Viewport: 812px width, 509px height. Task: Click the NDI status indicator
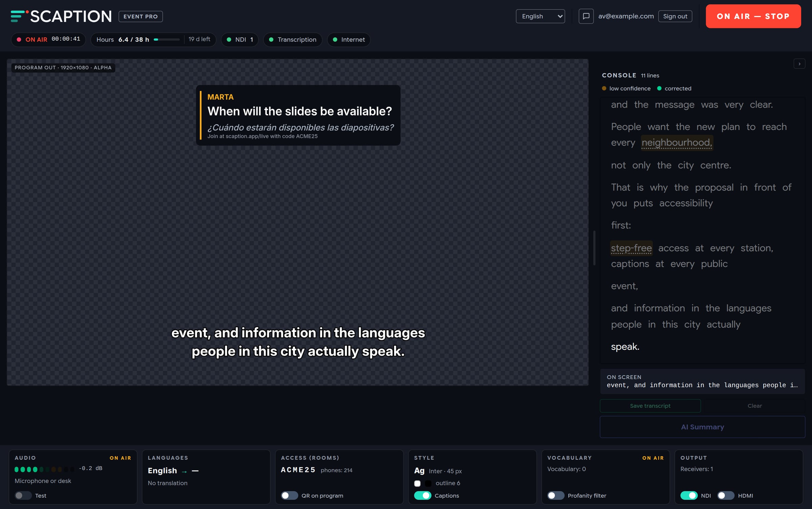tap(240, 39)
